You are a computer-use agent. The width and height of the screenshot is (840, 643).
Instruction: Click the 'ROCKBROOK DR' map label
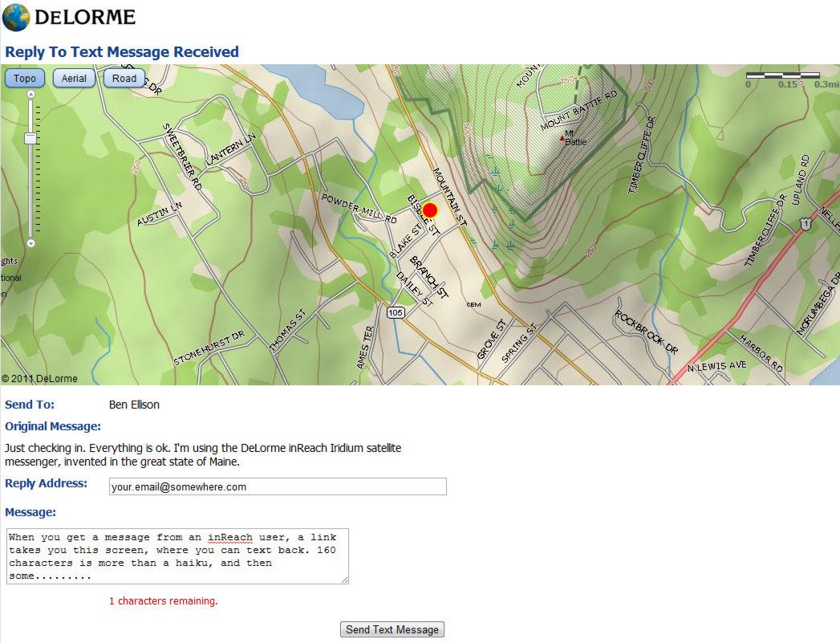click(647, 332)
